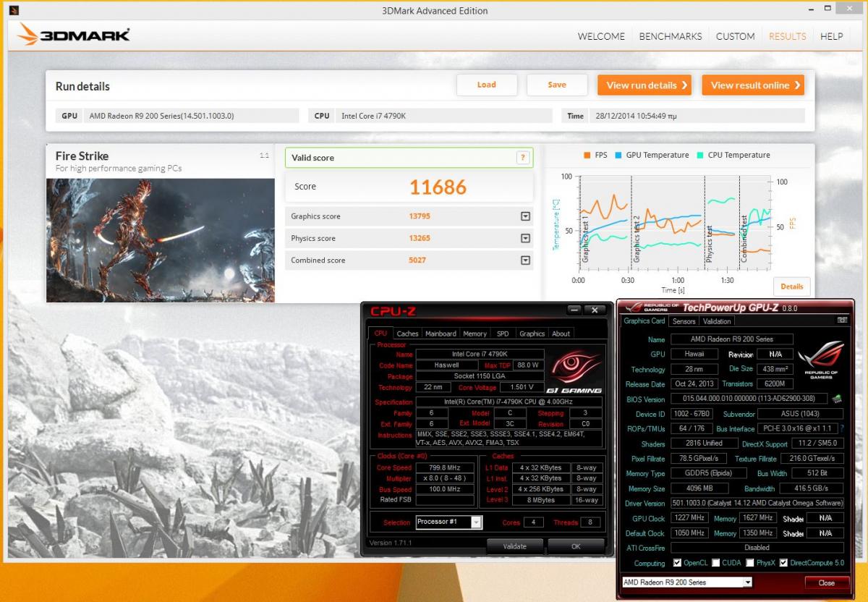Select the CPU tab in CPU-Z
The image size is (868, 602).
click(x=380, y=334)
